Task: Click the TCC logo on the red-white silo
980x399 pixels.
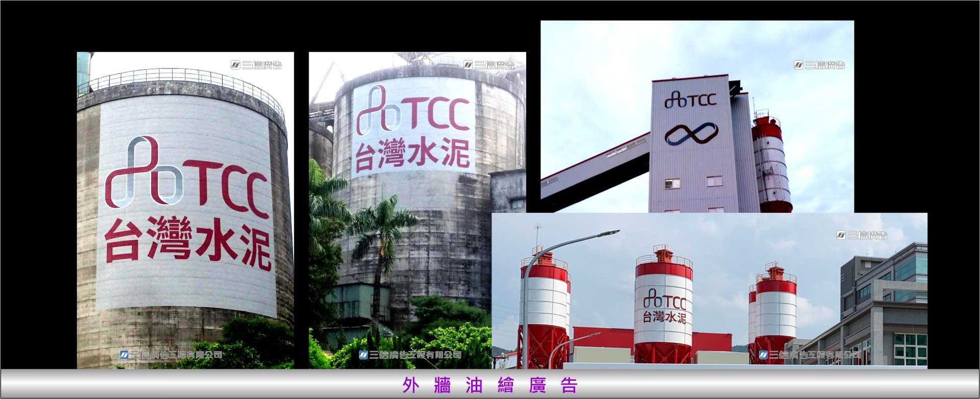Action: pos(664,299)
